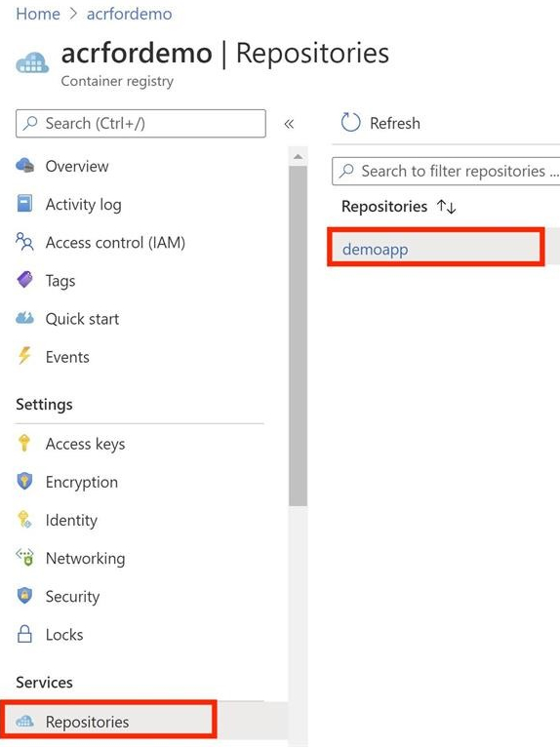Click the Access control (IAM) people icon
Image resolution: width=560 pixels, height=747 pixels.
point(24,242)
